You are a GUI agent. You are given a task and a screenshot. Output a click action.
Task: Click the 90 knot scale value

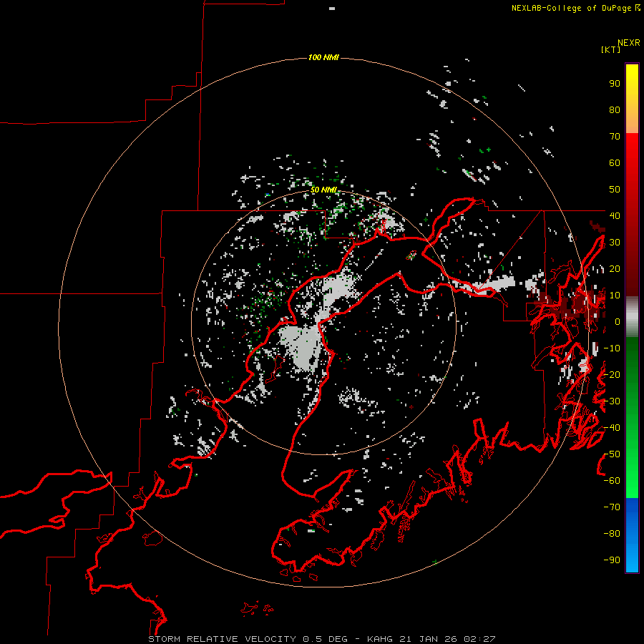click(615, 84)
